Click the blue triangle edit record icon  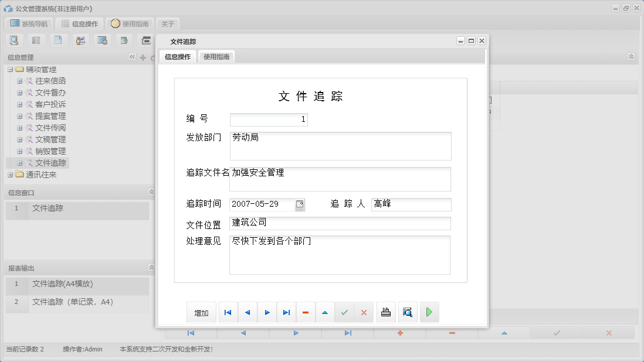[325, 312]
